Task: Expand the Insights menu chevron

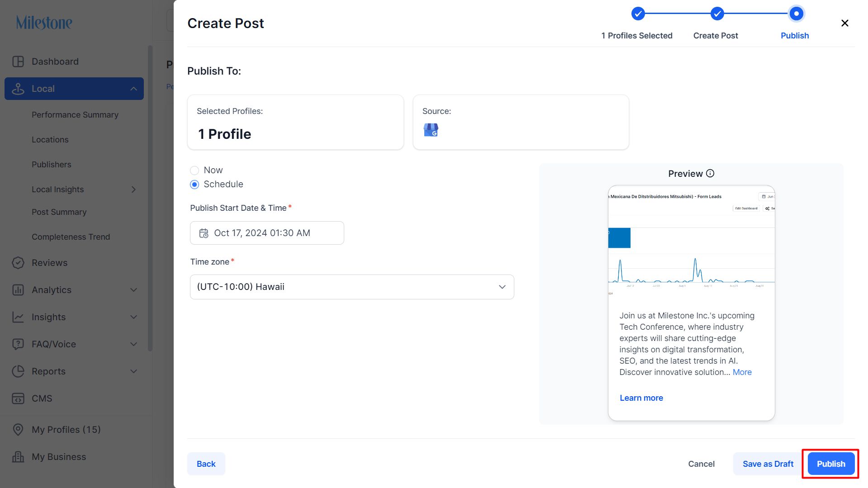Action: 133,317
